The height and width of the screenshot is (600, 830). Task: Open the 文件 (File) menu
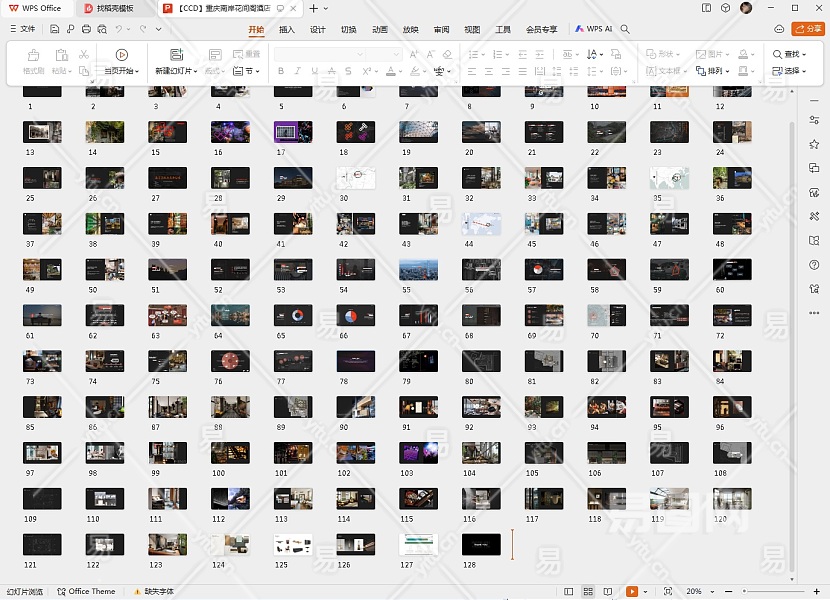pos(23,30)
